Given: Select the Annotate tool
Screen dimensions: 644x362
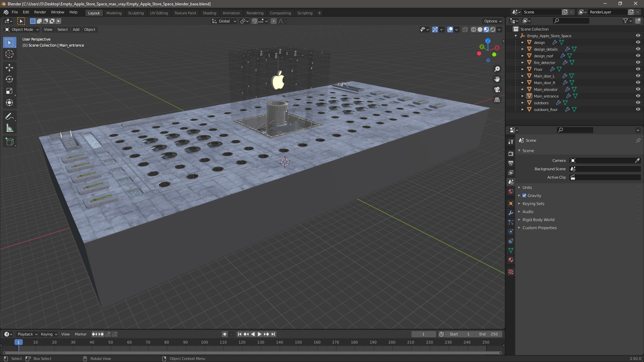Looking at the screenshot, I should (9, 117).
